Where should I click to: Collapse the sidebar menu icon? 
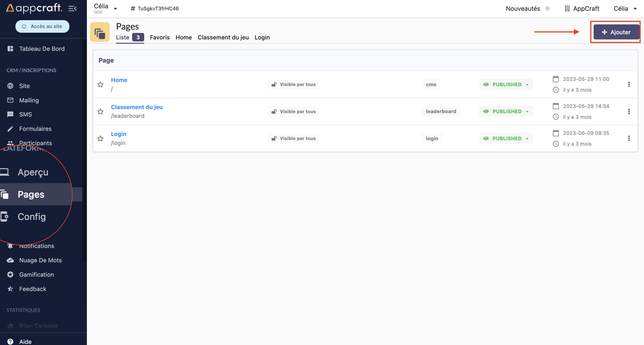(72, 9)
